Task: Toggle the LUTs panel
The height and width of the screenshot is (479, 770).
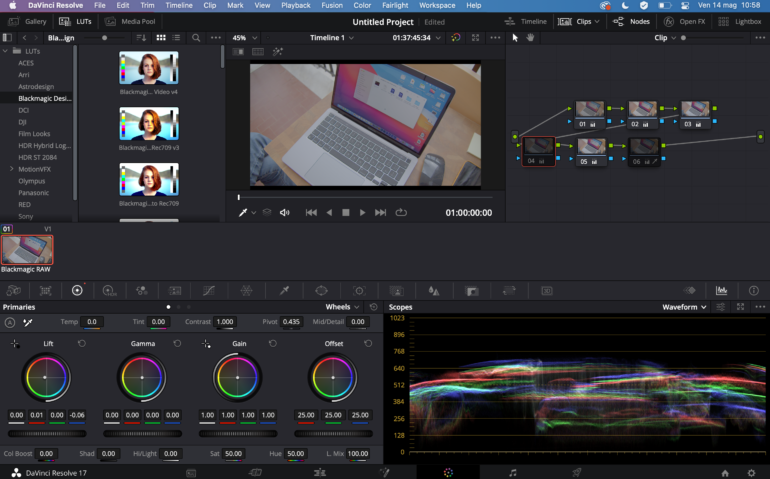Action: click(75, 22)
